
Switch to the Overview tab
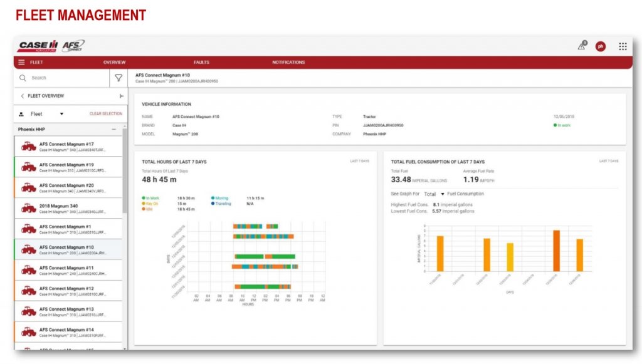coord(114,62)
